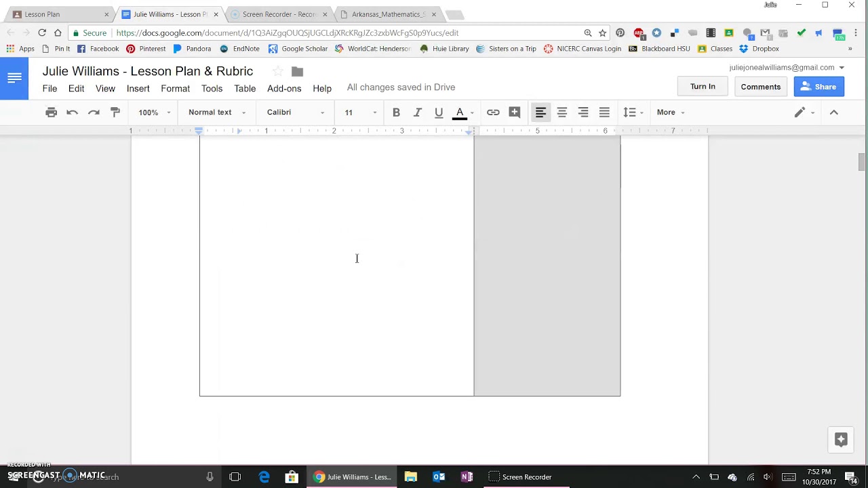The image size is (868, 488).
Task: Toggle bold formatting
Action: pos(396,113)
